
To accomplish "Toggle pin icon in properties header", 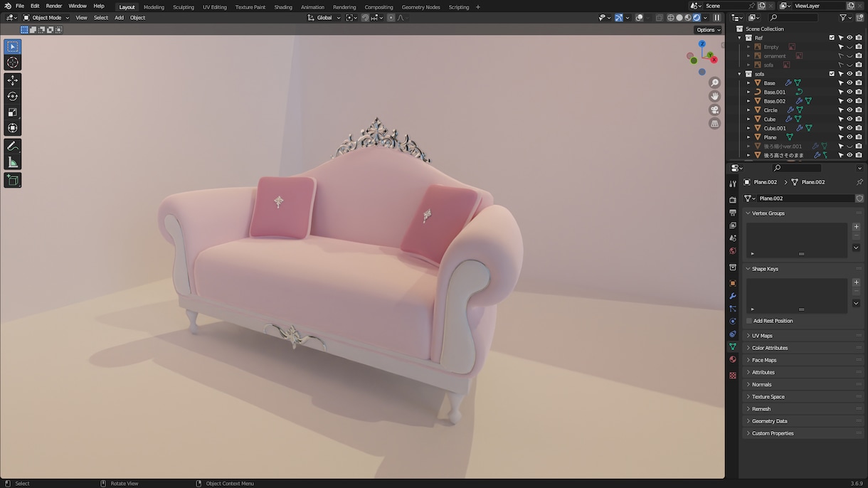I will [859, 182].
